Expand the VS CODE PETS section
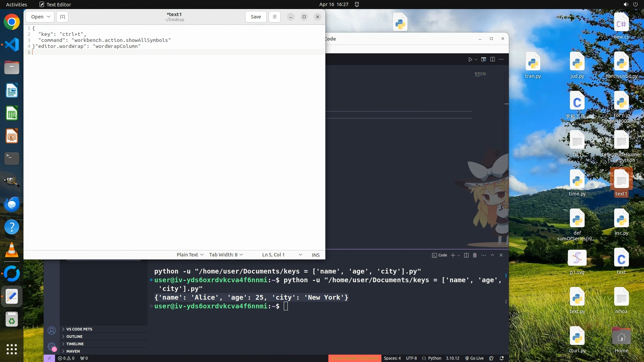Screen dimensions: 644x362 [x=79, y=329]
